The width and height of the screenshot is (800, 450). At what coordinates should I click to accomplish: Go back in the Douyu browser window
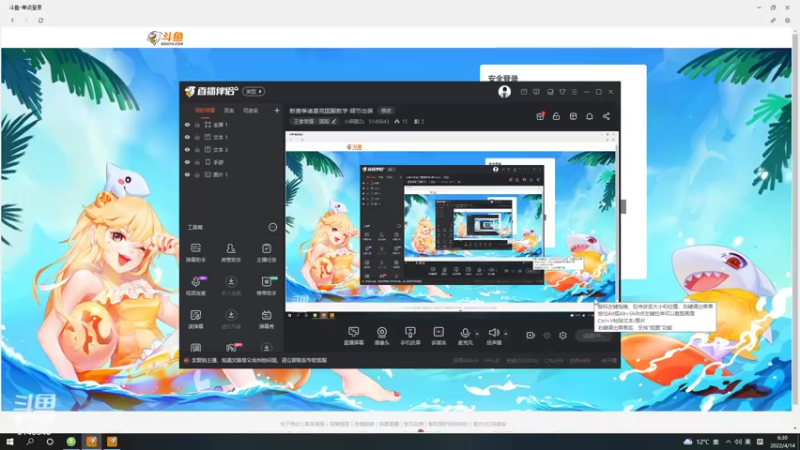(x=12, y=20)
